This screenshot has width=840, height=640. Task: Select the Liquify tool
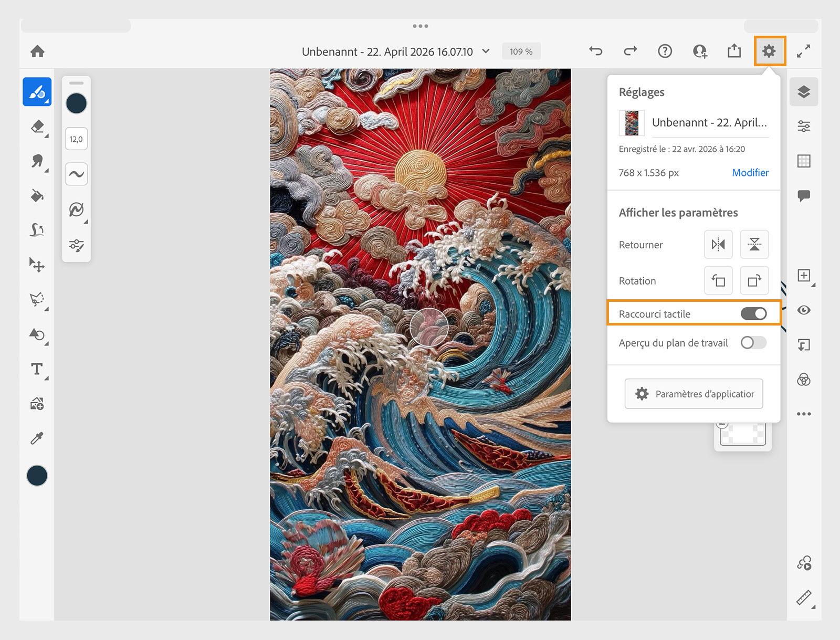[x=37, y=230]
